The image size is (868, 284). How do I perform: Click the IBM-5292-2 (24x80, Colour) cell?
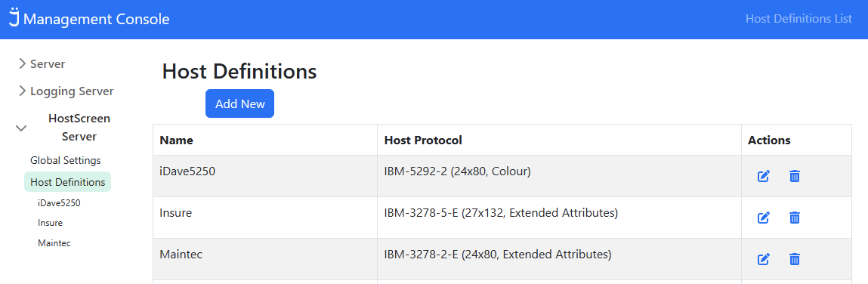[559, 176]
